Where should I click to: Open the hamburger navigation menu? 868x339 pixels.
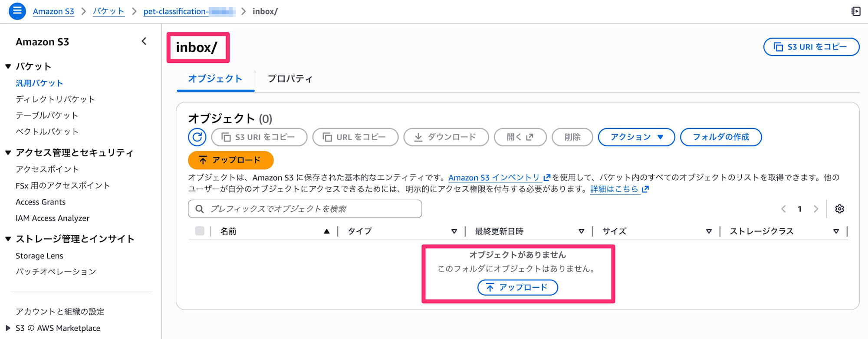point(17,11)
